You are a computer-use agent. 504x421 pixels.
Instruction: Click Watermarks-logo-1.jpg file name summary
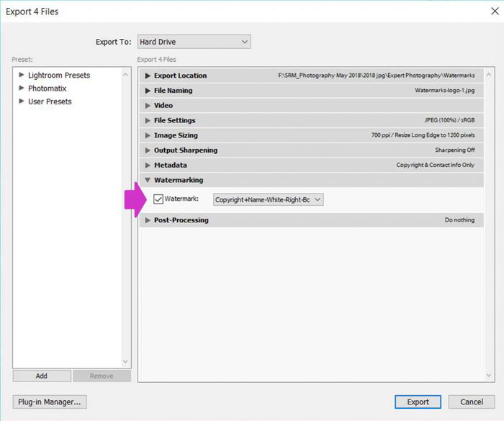tap(444, 91)
